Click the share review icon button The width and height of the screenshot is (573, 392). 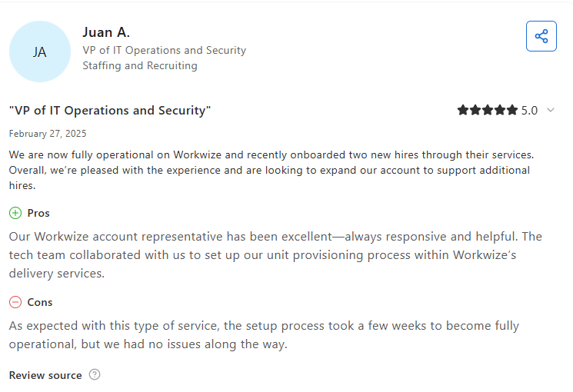point(541,36)
